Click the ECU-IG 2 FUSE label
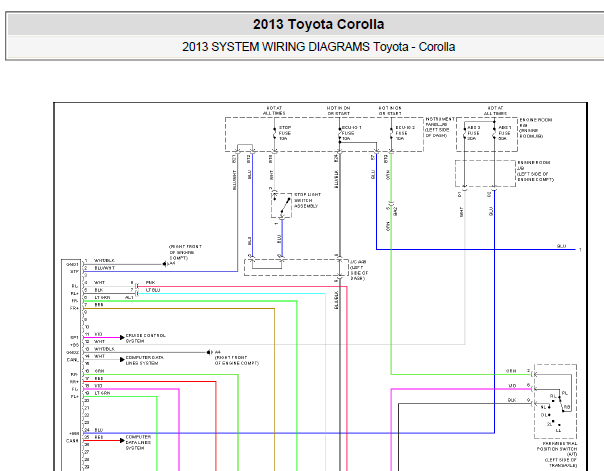Screen dimensions: 604x471 (405, 133)
